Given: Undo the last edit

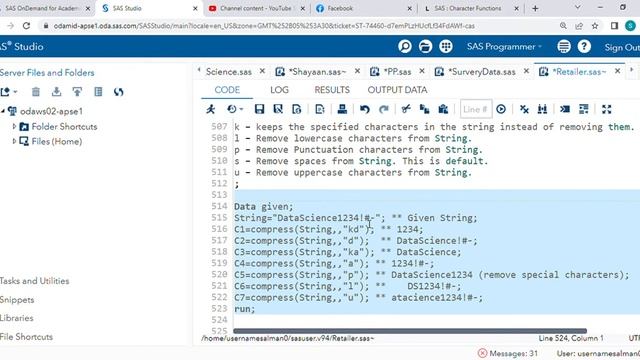Looking at the screenshot, I should pos(364,109).
